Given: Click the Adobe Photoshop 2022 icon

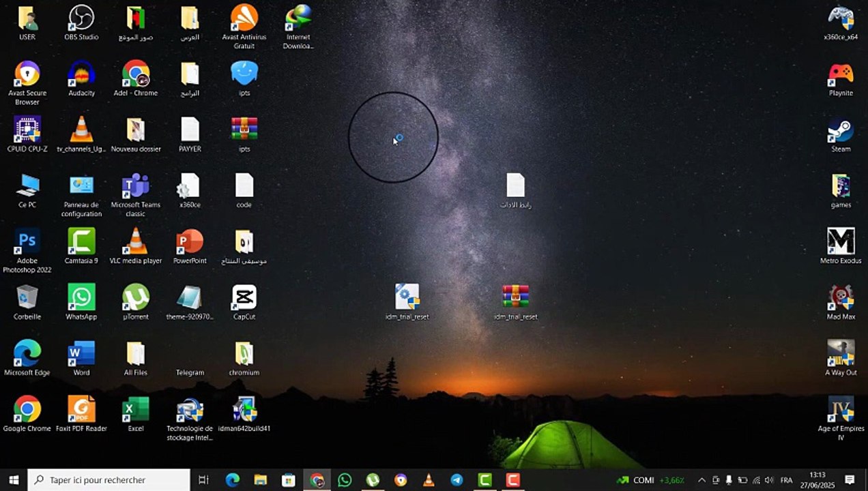Looking at the screenshot, I should click(27, 250).
